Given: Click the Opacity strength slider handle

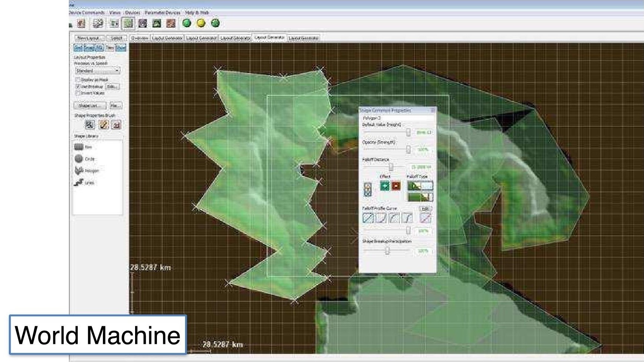Looking at the screenshot, I should click(408, 149).
